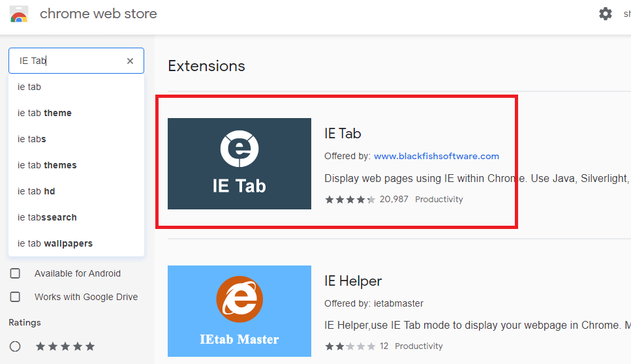
Task: Select the 'ie tab hd' suggestion
Action: [76, 191]
